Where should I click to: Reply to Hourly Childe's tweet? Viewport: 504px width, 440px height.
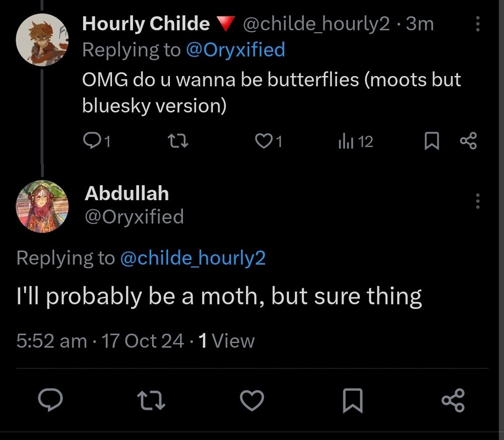point(92,142)
